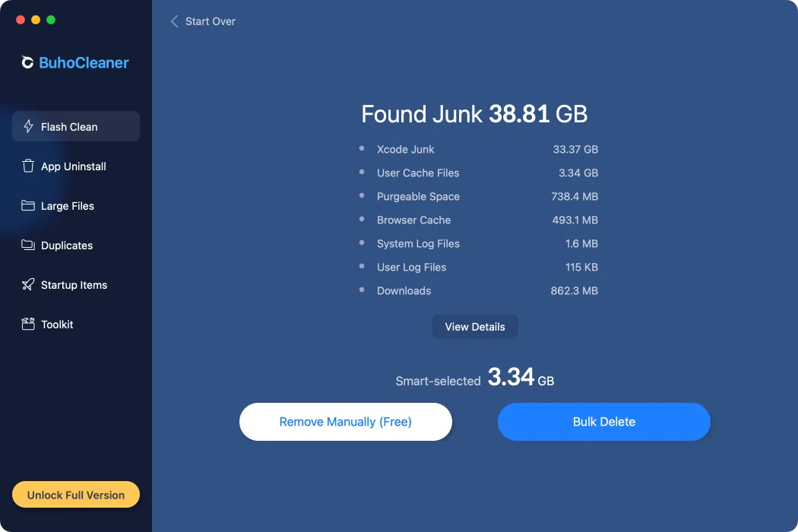
Task: Go to Large Files
Action: [x=76, y=206]
